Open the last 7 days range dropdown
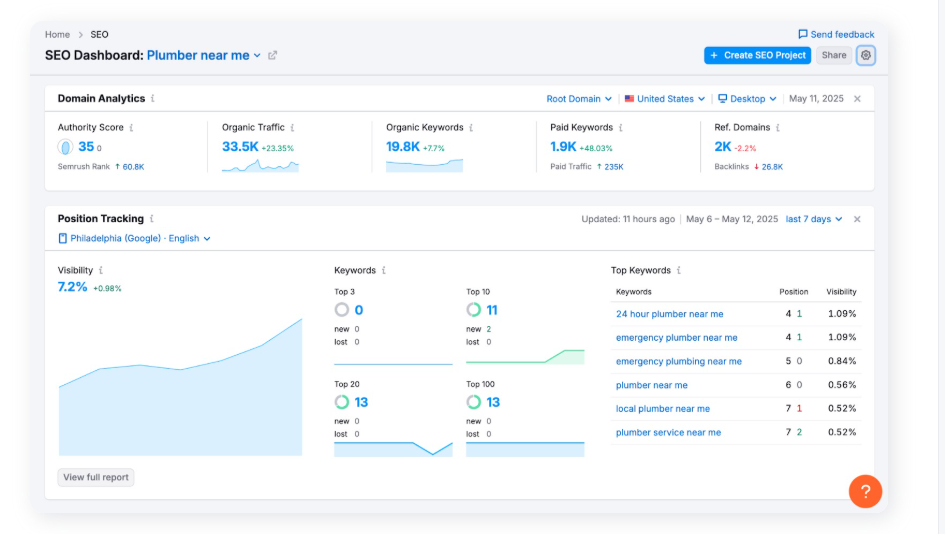 click(814, 219)
